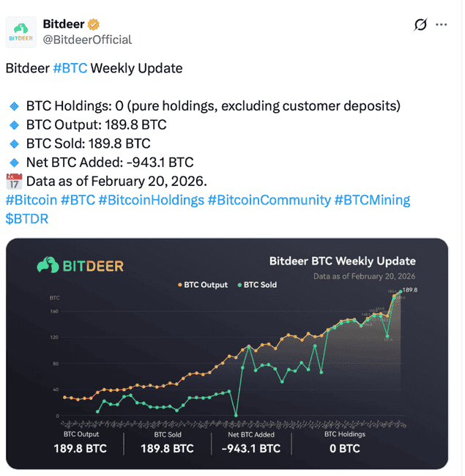Open the #BitcoinCommunity hashtag
Viewport: 465px width, 476px height.
point(269,200)
